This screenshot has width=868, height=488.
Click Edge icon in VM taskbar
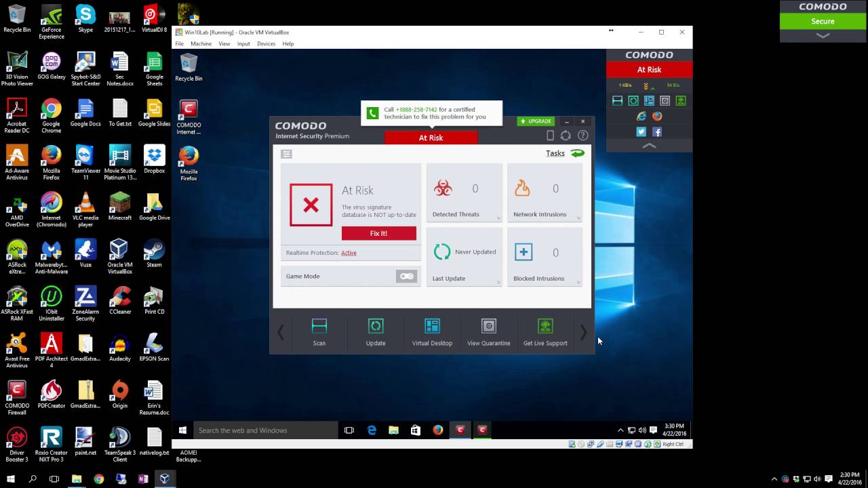click(x=372, y=430)
